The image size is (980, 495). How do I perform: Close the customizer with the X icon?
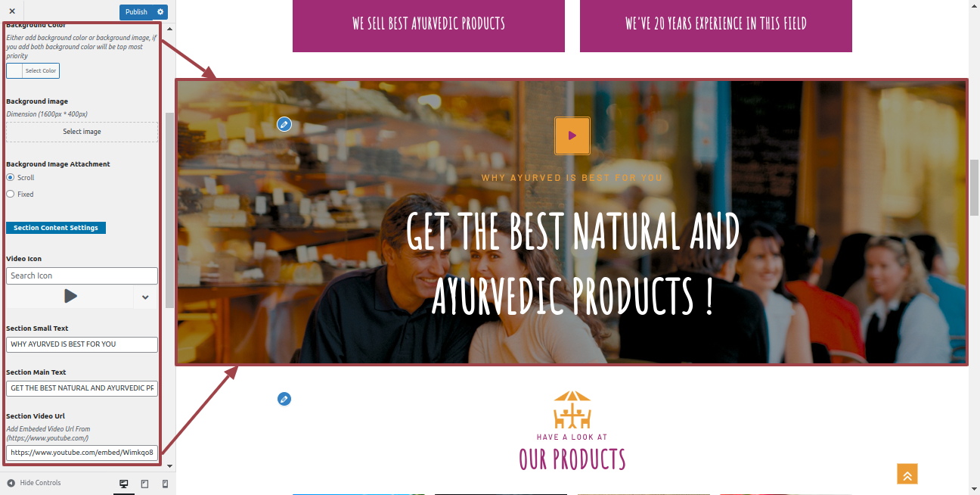coord(11,11)
